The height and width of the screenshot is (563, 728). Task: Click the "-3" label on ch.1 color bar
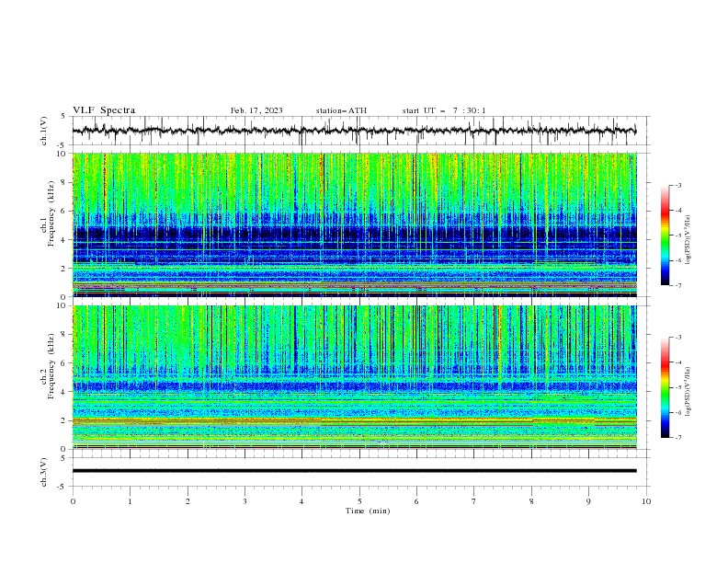coord(678,185)
